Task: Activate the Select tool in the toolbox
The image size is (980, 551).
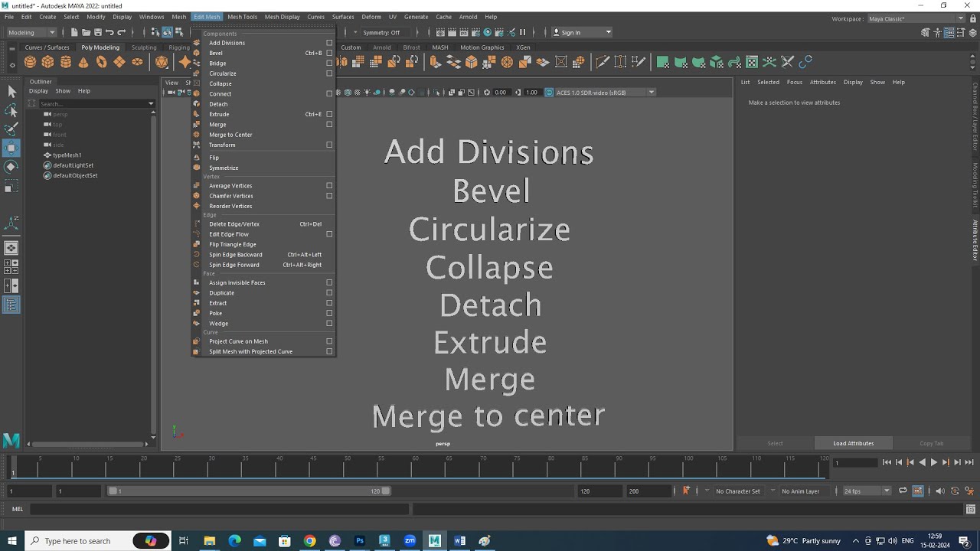Action: pos(11,92)
